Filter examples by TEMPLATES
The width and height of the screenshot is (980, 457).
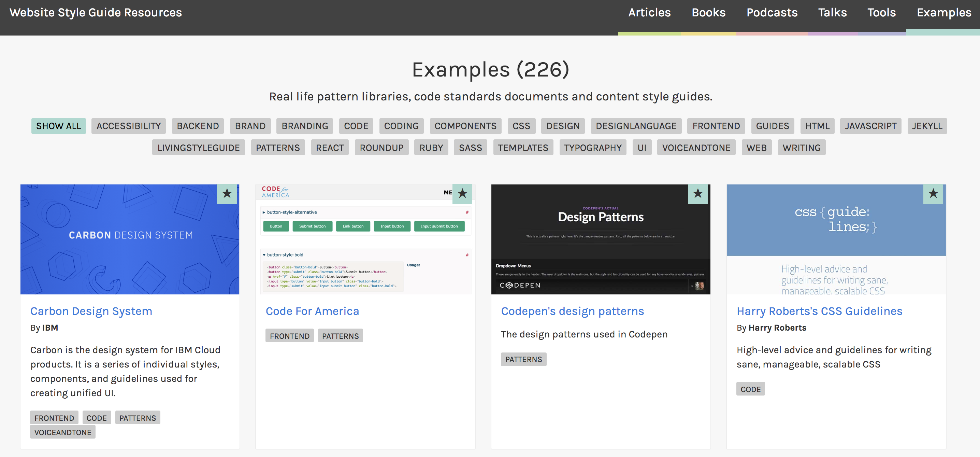pos(523,148)
